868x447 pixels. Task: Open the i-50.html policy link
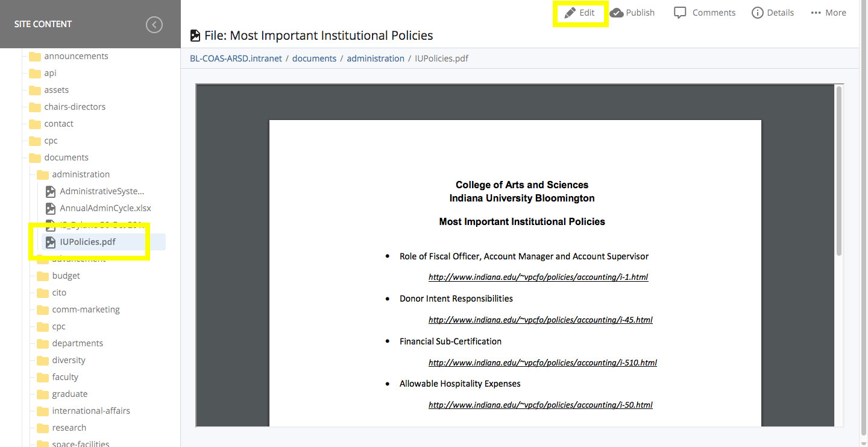pyautogui.click(x=541, y=405)
